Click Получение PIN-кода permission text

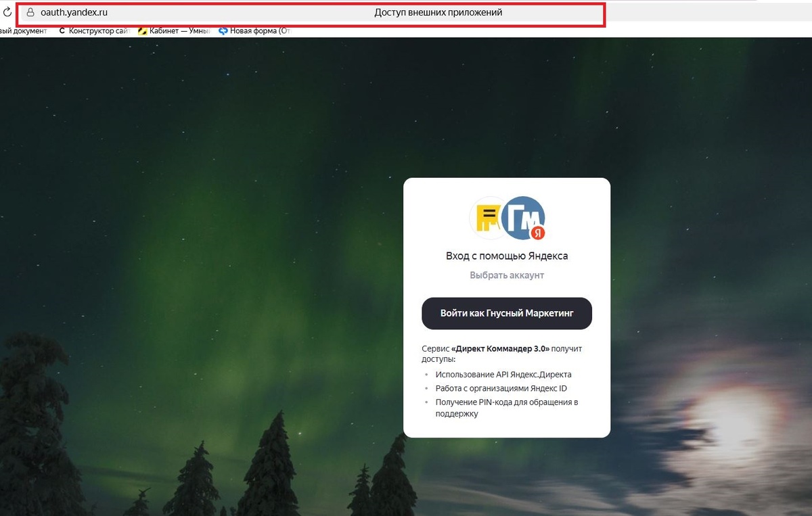(x=507, y=408)
